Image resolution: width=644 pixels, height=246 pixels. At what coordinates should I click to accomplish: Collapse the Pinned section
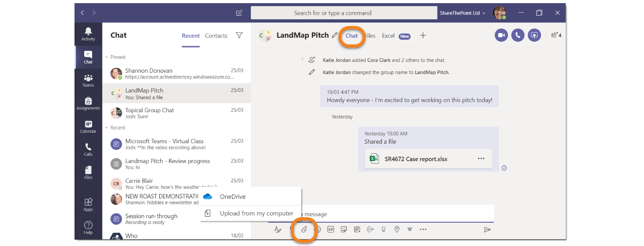click(107, 57)
